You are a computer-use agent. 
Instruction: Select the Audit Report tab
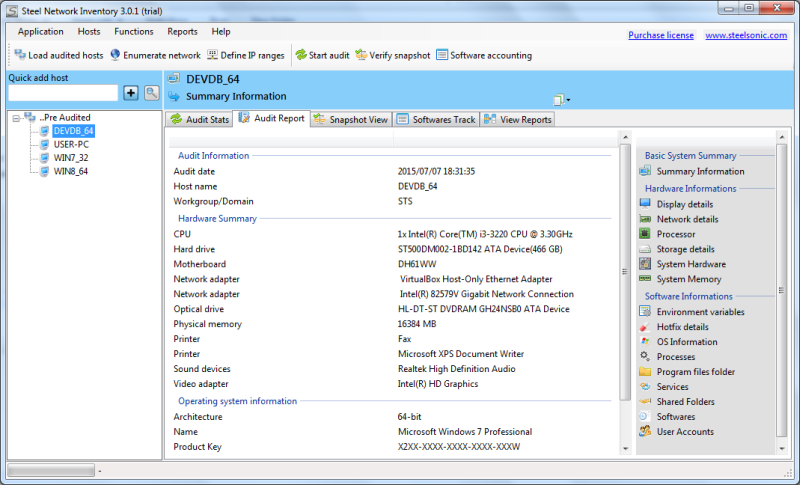click(272, 118)
